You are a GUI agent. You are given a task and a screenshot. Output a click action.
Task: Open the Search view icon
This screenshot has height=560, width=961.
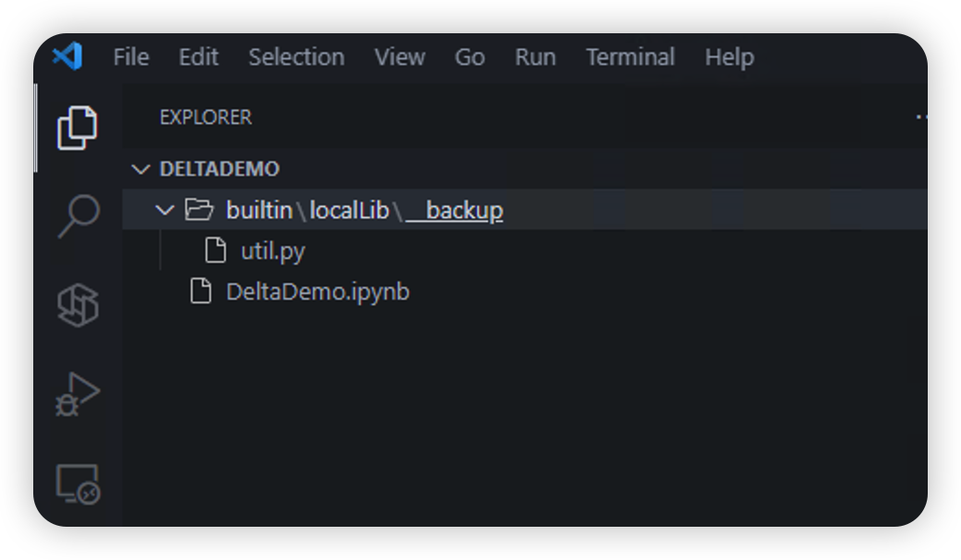(x=79, y=215)
